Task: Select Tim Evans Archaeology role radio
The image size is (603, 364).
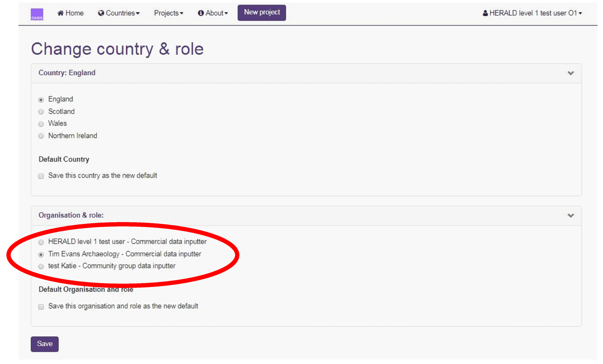Action: pyautogui.click(x=41, y=255)
